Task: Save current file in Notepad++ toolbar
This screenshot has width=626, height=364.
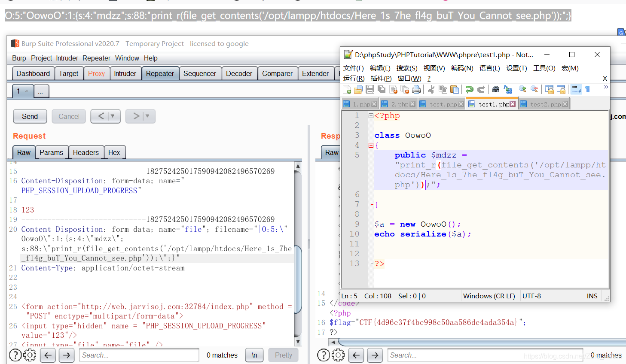Action: 370,89
